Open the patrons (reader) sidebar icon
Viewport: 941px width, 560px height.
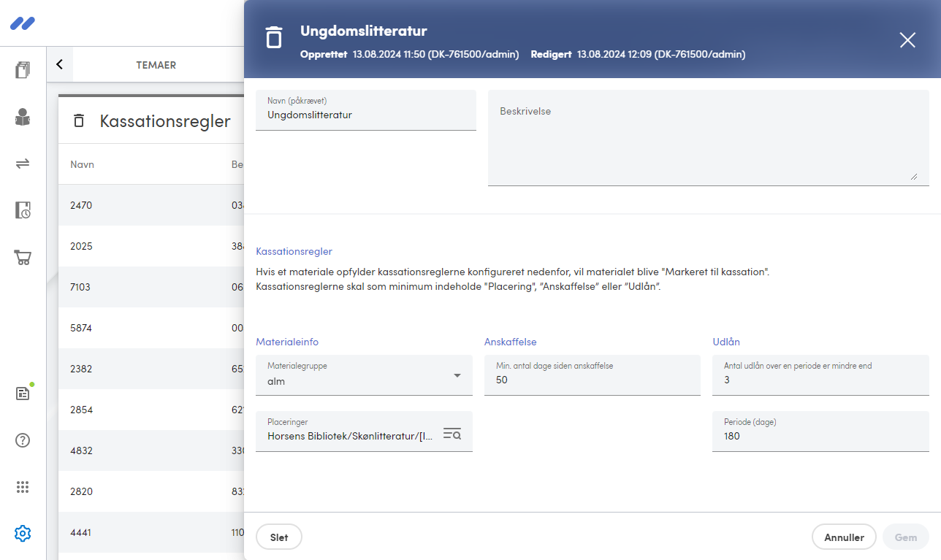point(23,117)
